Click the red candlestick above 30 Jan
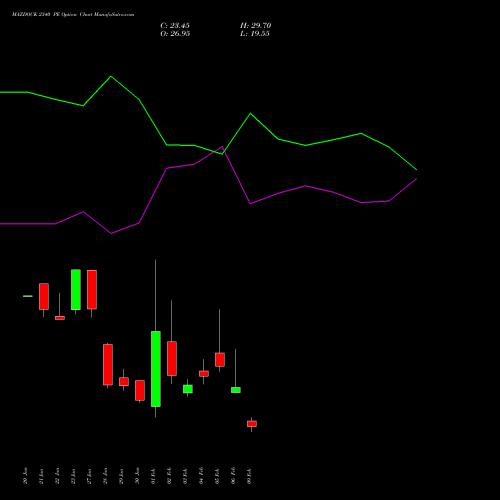This screenshot has height=500, width=500. (140, 390)
